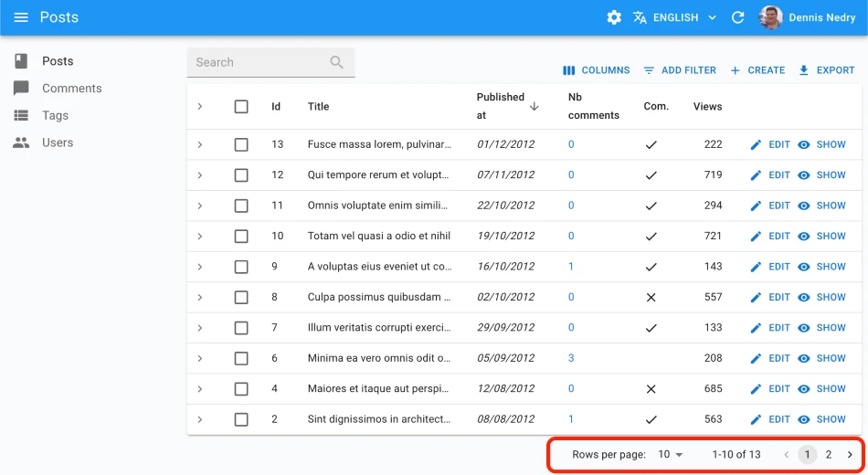Click the Export button
Viewport: 868px width, 475px height.
pyautogui.click(x=826, y=70)
